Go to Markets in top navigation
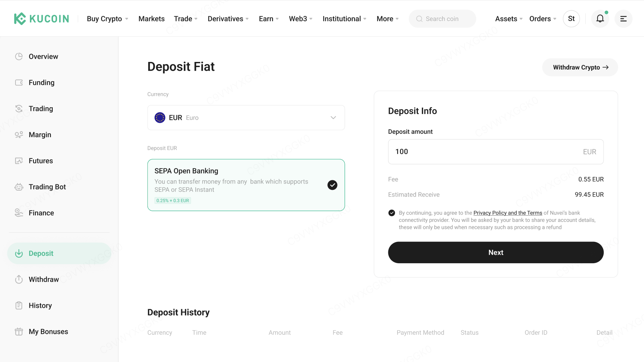 tap(151, 19)
